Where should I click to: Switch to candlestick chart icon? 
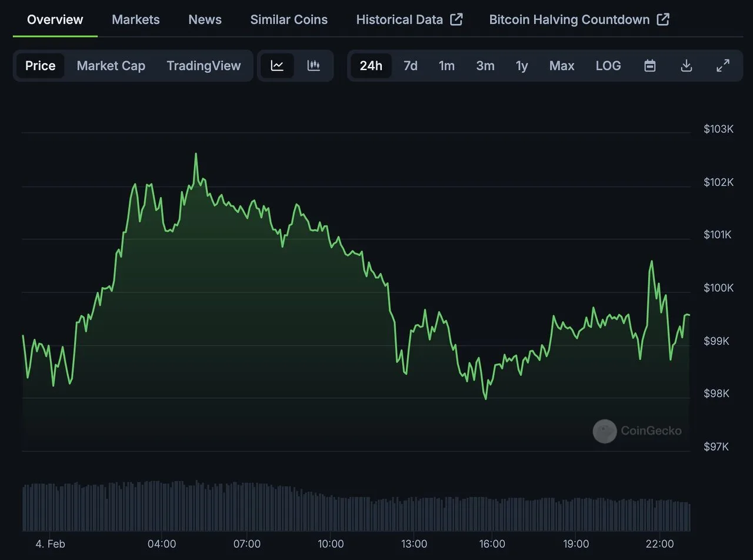[x=314, y=65]
